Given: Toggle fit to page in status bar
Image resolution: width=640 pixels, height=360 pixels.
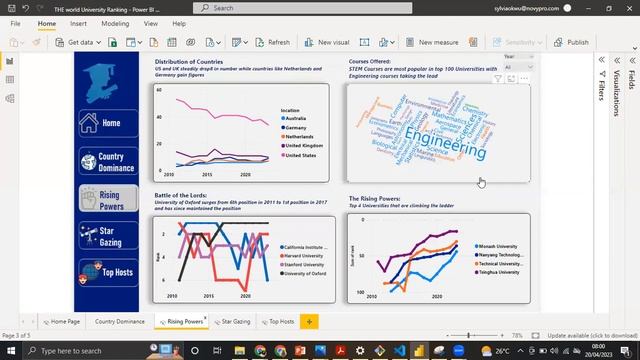Looking at the screenshot, I should [x=536, y=336].
